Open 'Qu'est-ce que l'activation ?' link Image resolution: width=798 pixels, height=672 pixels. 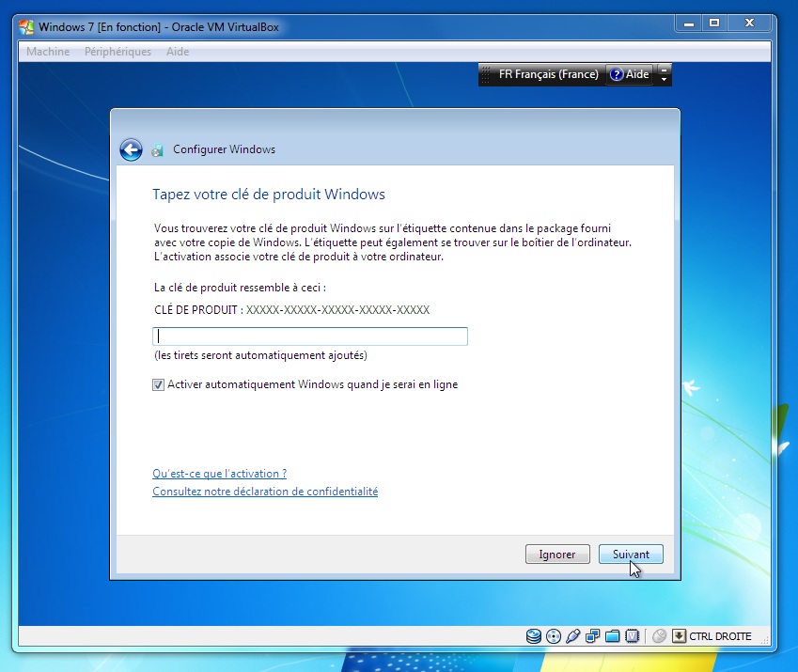point(219,474)
